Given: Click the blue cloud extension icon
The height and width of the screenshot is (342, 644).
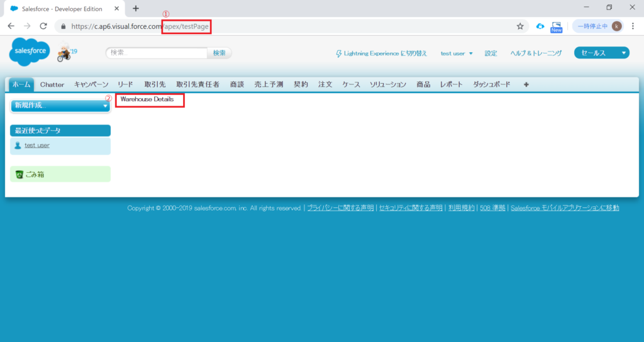Looking at the screenshot, I should [540, 26].
